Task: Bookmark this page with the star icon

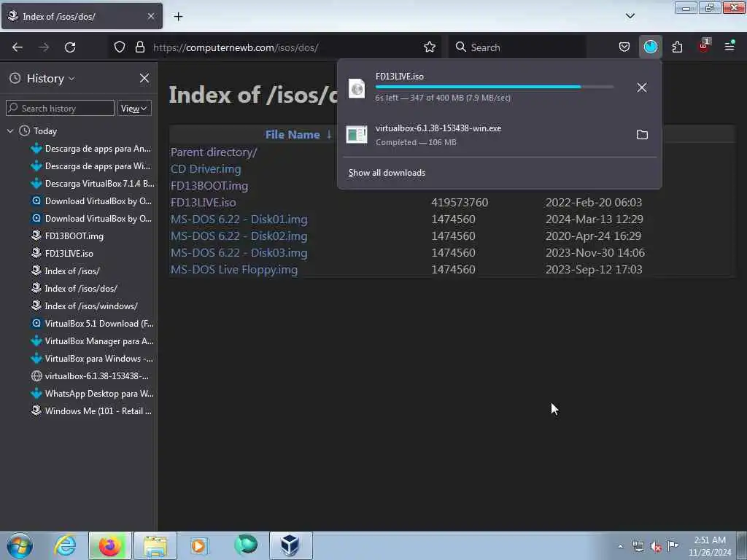Action: (429, 47)
